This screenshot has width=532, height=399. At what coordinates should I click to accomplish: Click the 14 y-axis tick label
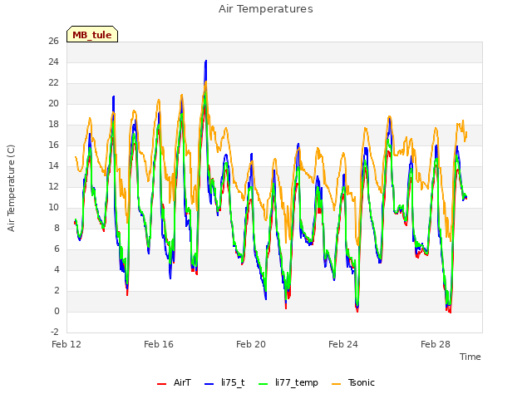click(x=53, y=165)
